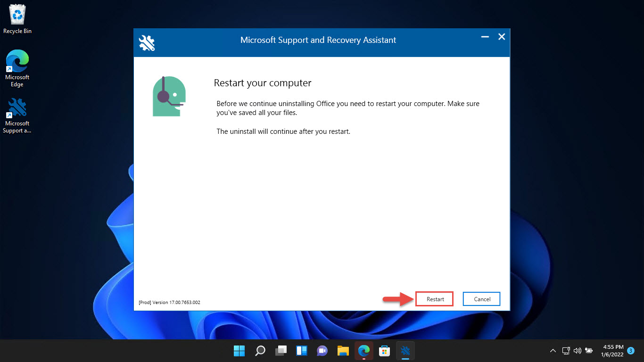Open the Recycle Bin desktop icon
The height and width of the screenshot is (362, 644).
pyautogui.click(x=17, y=20)
